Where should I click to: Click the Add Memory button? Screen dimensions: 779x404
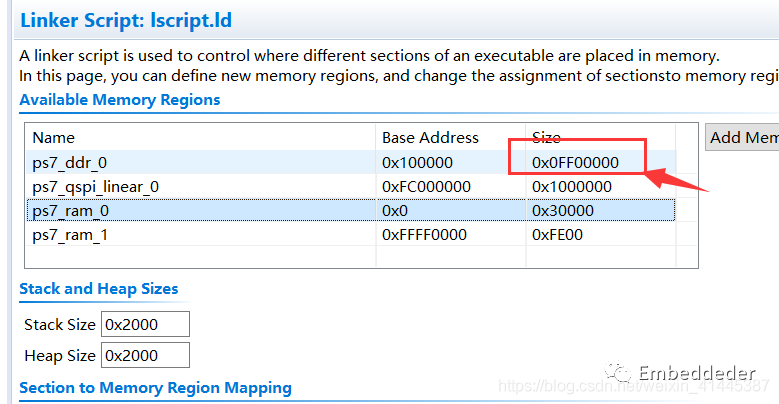742,137
